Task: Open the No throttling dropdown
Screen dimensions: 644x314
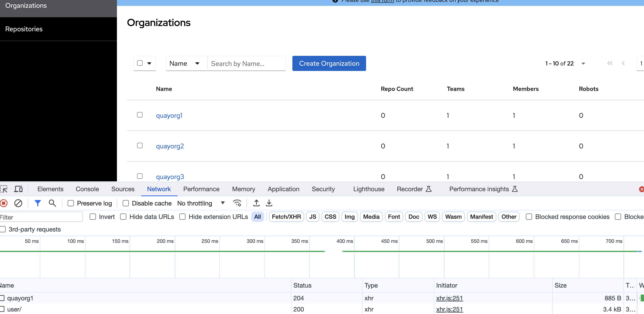Action: click(x=201, y=203)
